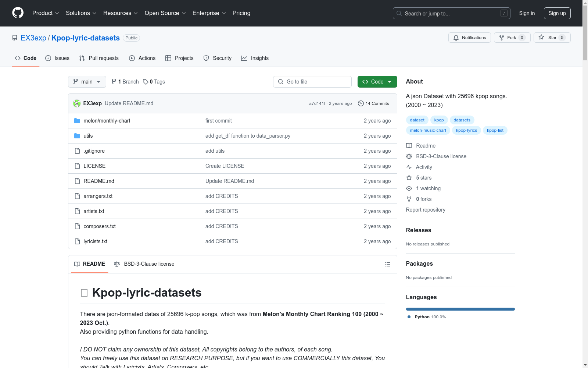The height and width of the screenshot is (368, 588).
Task: Click the commit history clock icon
Action: (x=361, y=103)
